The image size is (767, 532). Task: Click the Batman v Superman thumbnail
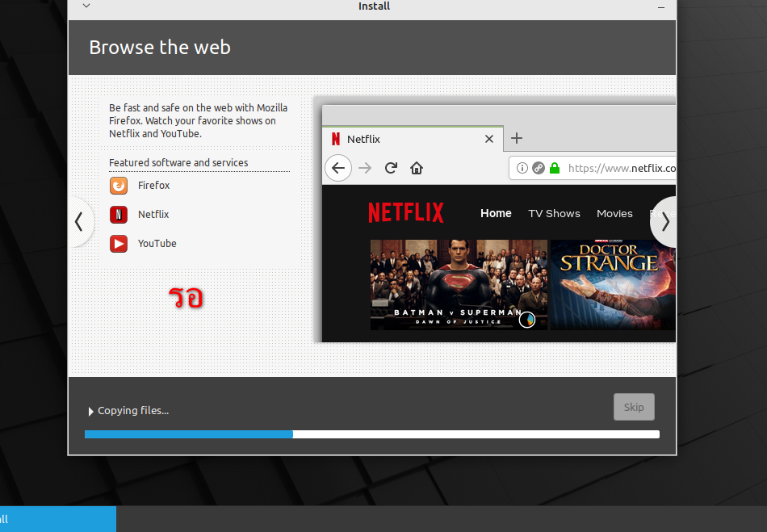[x=459, y=285]
